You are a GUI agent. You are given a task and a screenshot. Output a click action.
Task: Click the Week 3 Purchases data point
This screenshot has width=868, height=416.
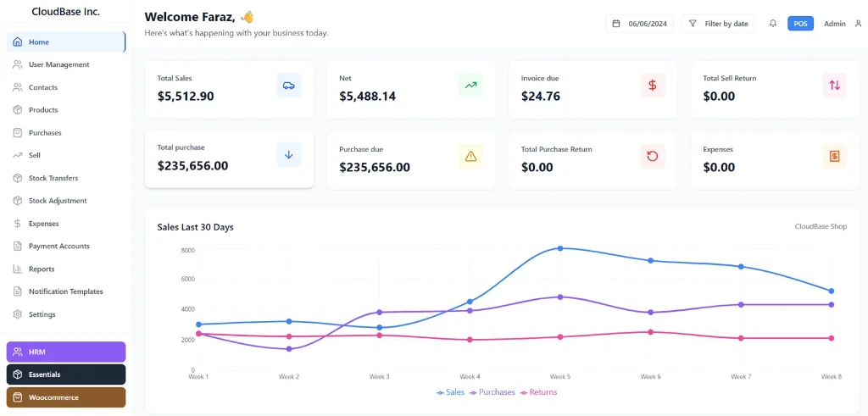point(379,312)
